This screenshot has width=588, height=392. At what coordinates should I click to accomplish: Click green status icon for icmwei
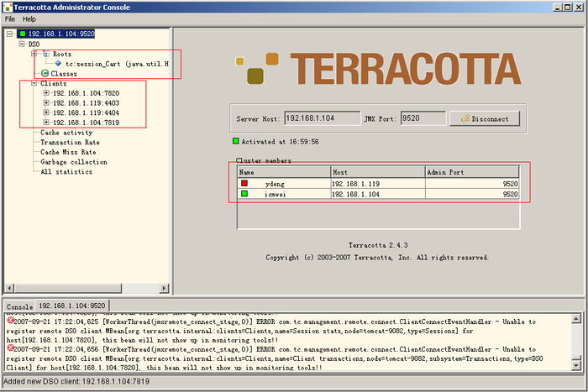pyautogui.click(x=244, y=193)
